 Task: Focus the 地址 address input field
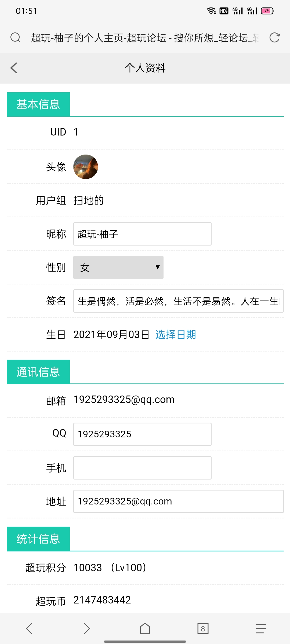point(179,501)
